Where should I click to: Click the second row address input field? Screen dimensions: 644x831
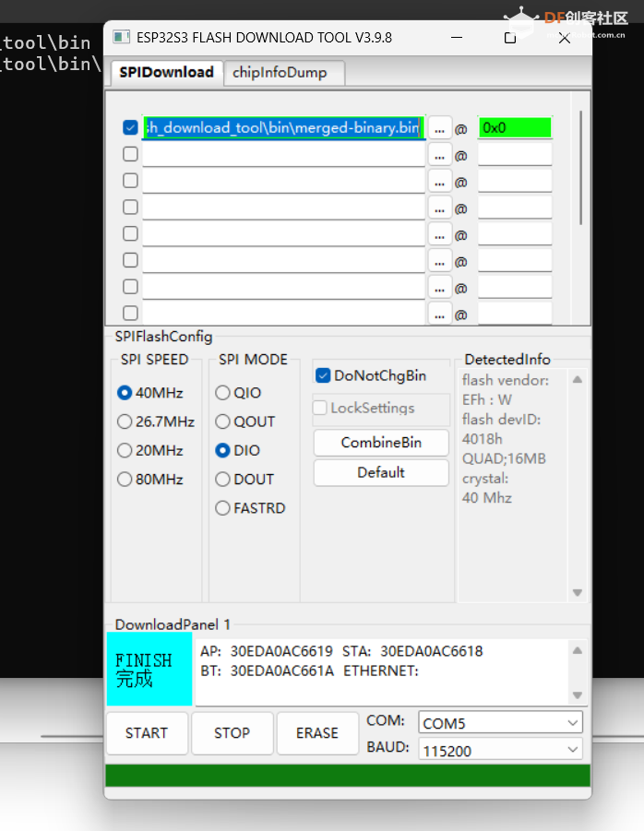point(515,155)
